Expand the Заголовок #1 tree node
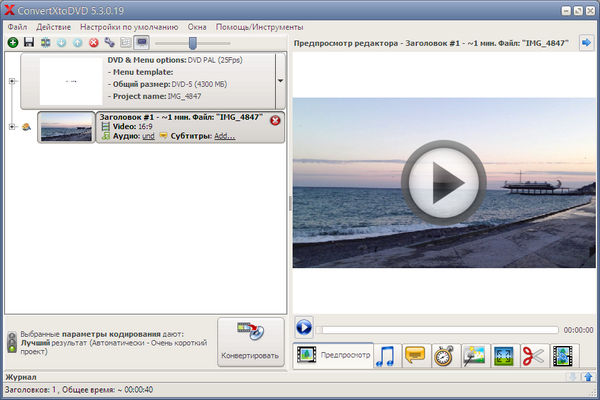This screenshot has height=400, width=600. click(11, 127)
